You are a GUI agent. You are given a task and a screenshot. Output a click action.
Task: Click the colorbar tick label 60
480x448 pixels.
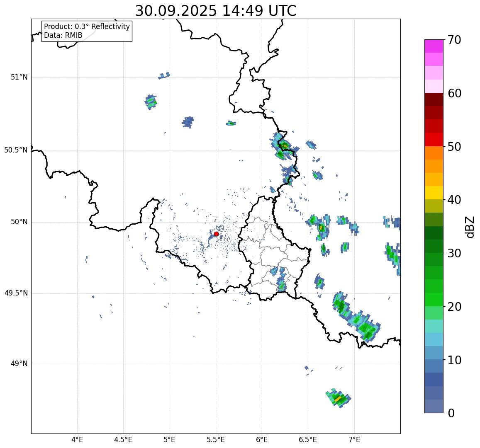point(454,93)
